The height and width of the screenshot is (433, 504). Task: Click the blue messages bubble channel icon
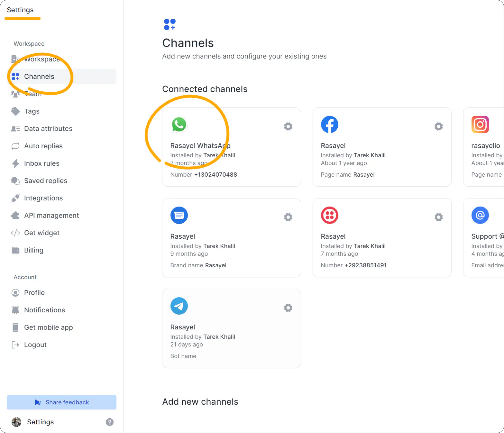(x=179, y=215)
